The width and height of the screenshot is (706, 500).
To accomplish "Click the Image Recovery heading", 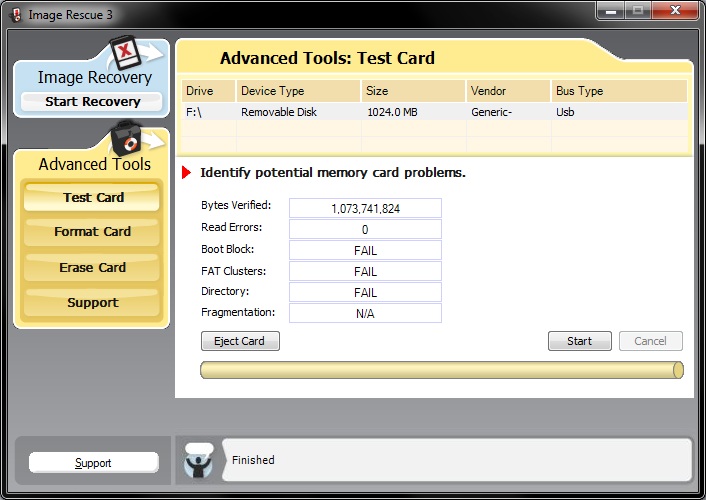I will point(95,77).
